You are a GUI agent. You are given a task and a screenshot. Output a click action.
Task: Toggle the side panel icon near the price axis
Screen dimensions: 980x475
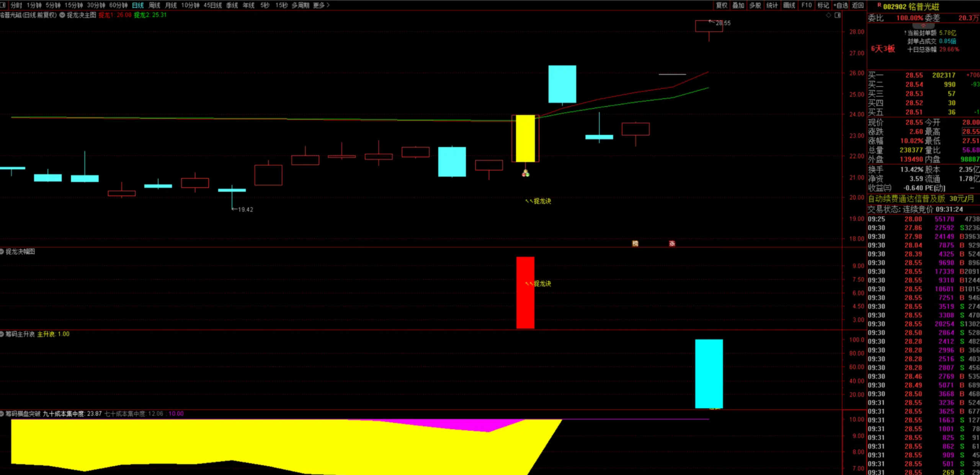838,15
